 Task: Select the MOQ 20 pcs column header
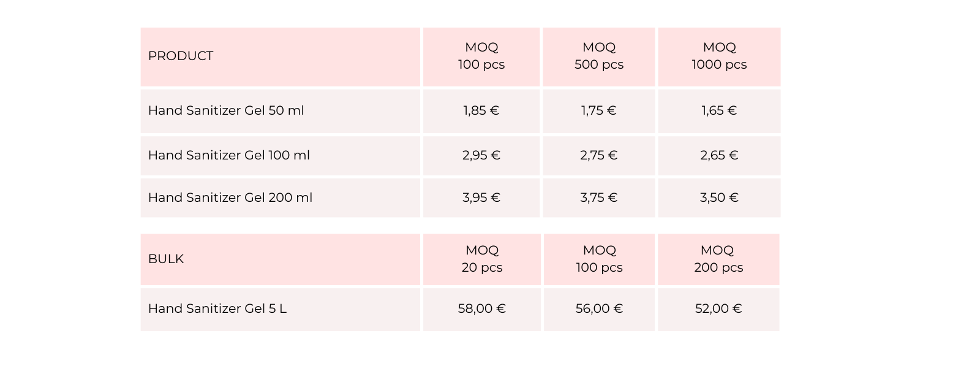482,259
